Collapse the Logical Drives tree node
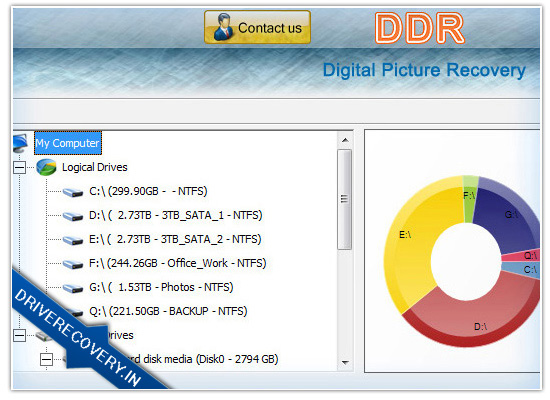 (x=20, y=167)
